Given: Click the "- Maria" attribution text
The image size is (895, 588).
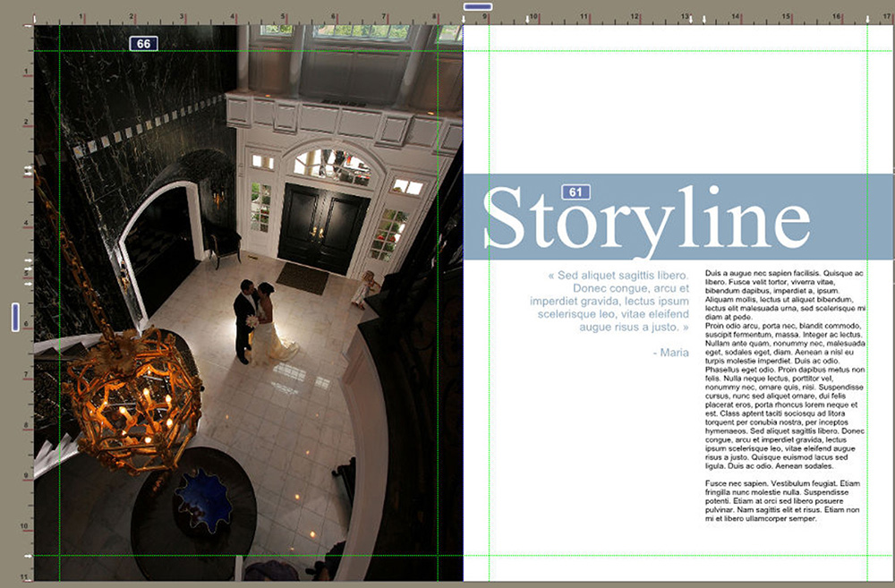Looking at the screenshot, I should (x=670, y=353).
